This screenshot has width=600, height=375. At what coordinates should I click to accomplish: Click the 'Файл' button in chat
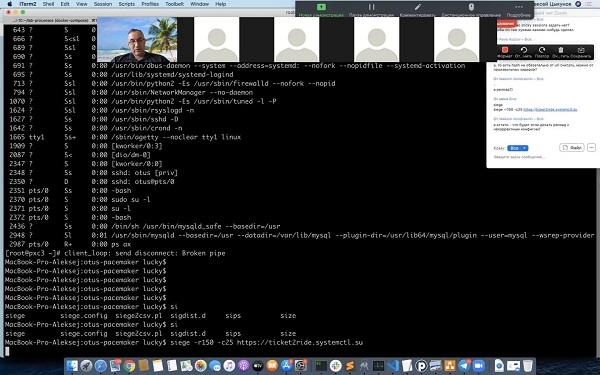tap(572, 148)
